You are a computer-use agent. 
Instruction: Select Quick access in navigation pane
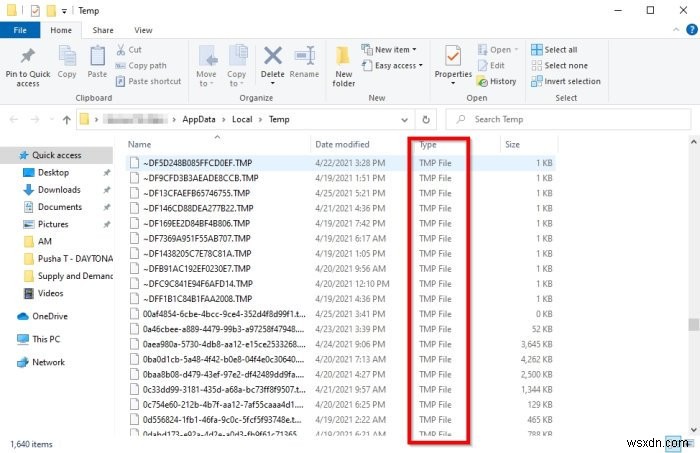(56, 155)
